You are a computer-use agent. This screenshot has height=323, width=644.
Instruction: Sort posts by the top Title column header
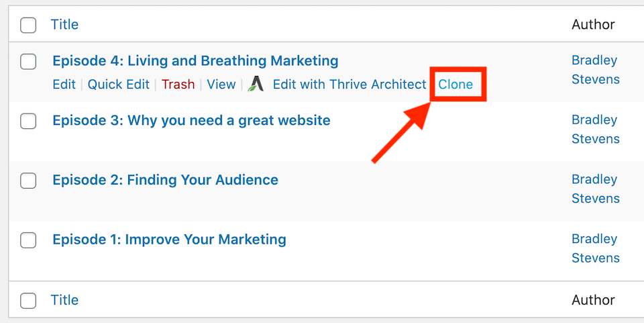pyautogui.click(x=64, y=24)
